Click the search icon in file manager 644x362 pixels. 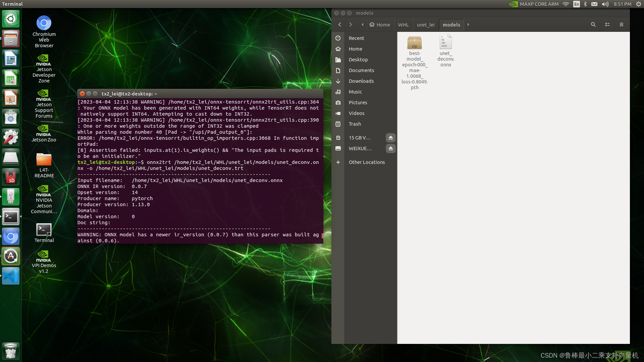pyautogui.click(x=593, y=24)
